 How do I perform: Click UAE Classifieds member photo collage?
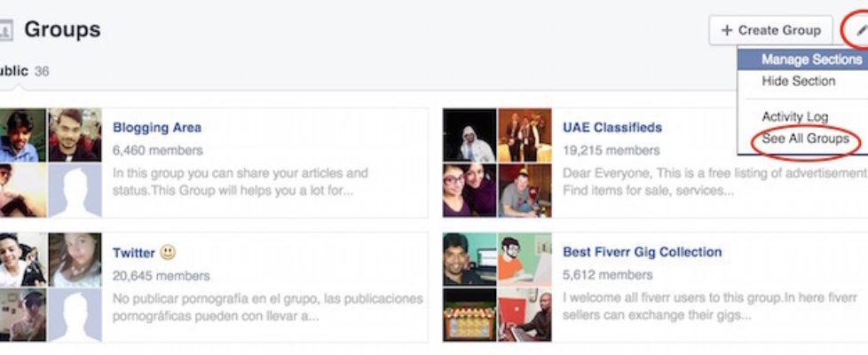496,163
